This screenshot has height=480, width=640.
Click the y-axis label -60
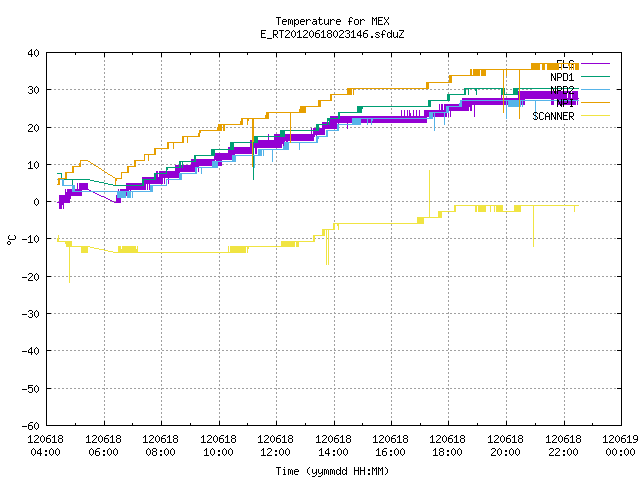pos(31,426)
